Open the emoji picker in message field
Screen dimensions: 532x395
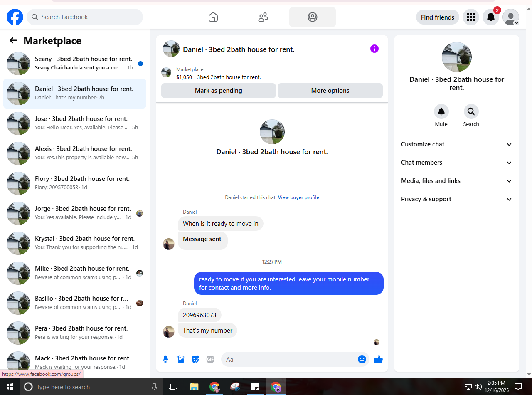click(362, 359)
